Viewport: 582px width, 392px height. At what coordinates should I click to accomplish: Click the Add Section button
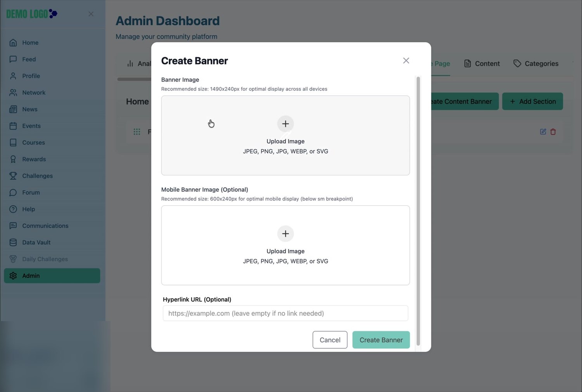tap(532, 102)
